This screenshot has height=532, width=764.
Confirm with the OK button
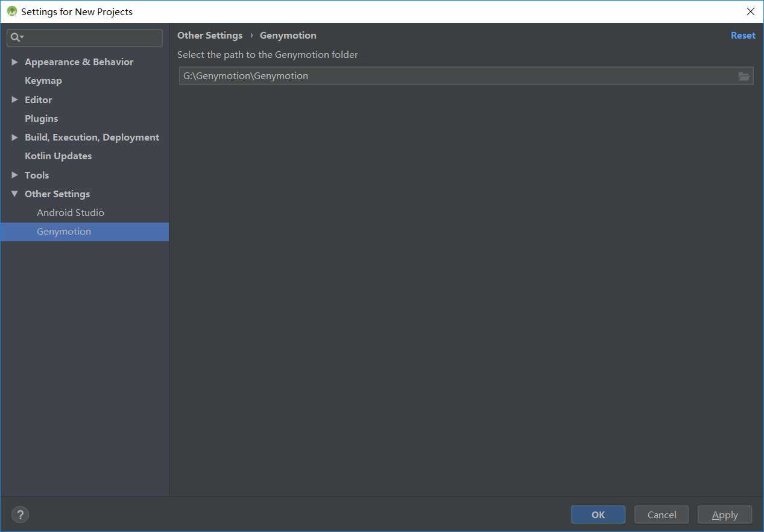[598, 515]
